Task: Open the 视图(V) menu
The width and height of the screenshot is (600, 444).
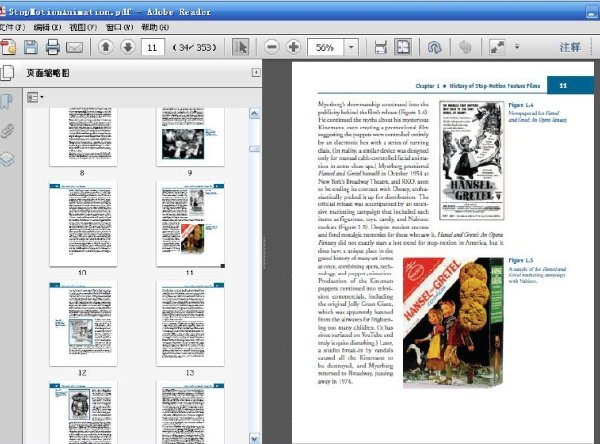Action: (83, 27)
